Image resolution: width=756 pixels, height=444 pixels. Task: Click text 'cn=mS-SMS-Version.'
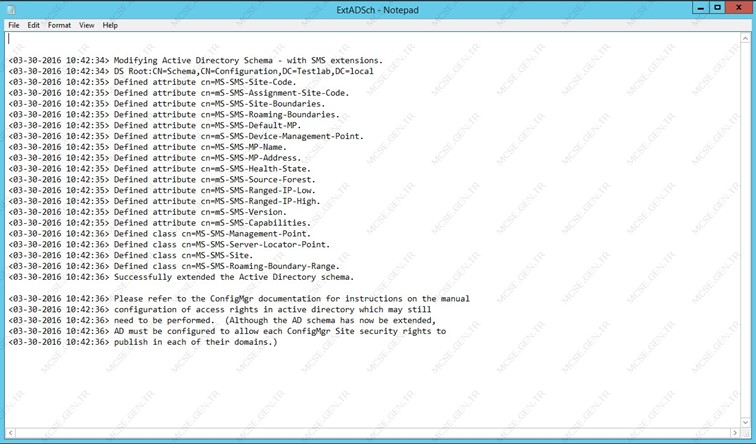(243, 212)
